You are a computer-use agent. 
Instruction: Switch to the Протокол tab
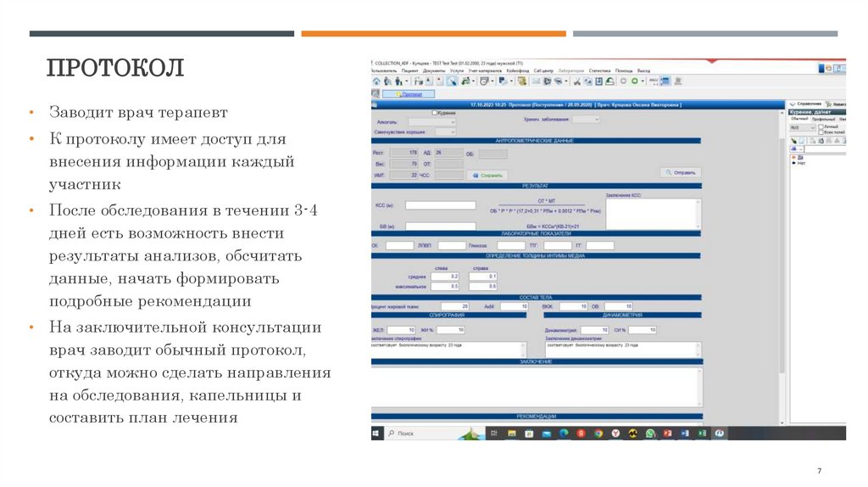coord(409,93)
